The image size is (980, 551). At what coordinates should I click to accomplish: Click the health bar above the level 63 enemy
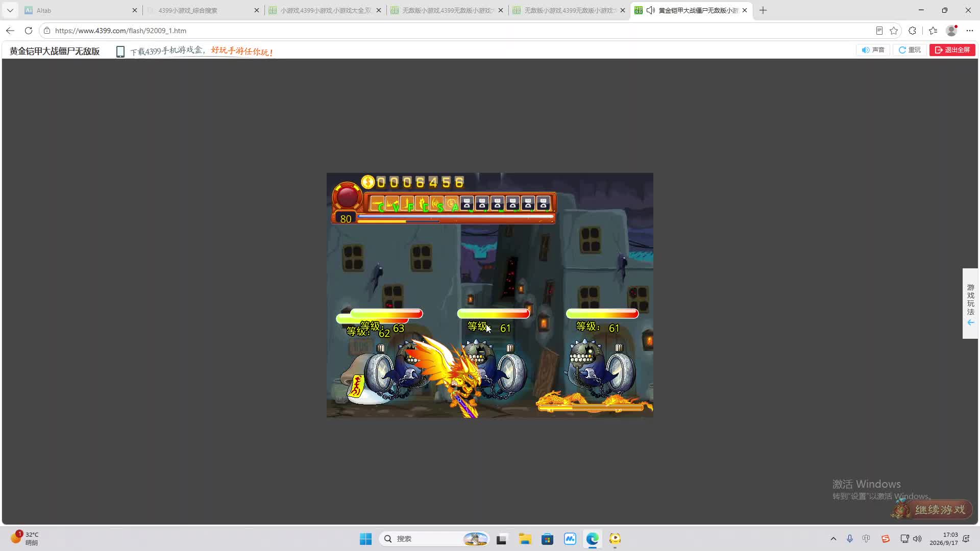point(386,313)
